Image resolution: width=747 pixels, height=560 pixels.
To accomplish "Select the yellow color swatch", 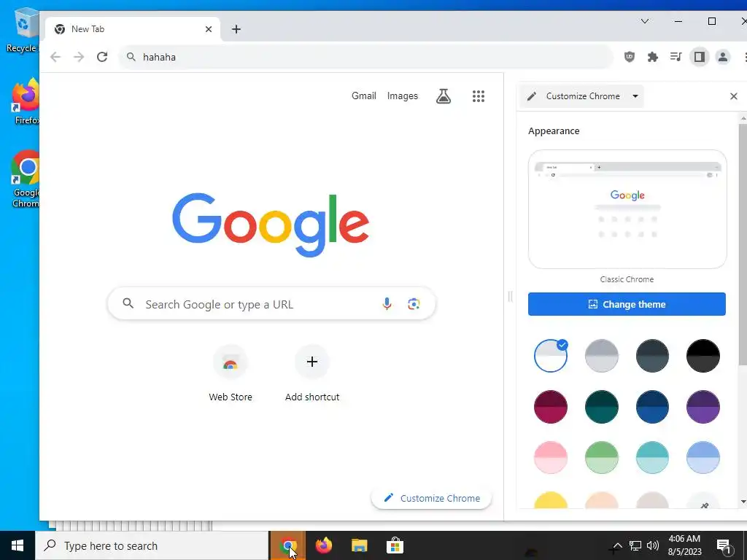I will click(551, 500).
